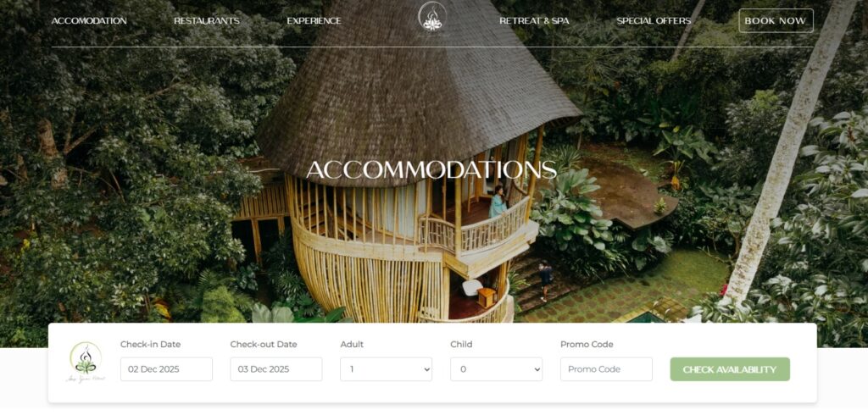This screenshot has width=868, height=415.
Task: Click the Check-in Date label
Action: pos(151,344)
